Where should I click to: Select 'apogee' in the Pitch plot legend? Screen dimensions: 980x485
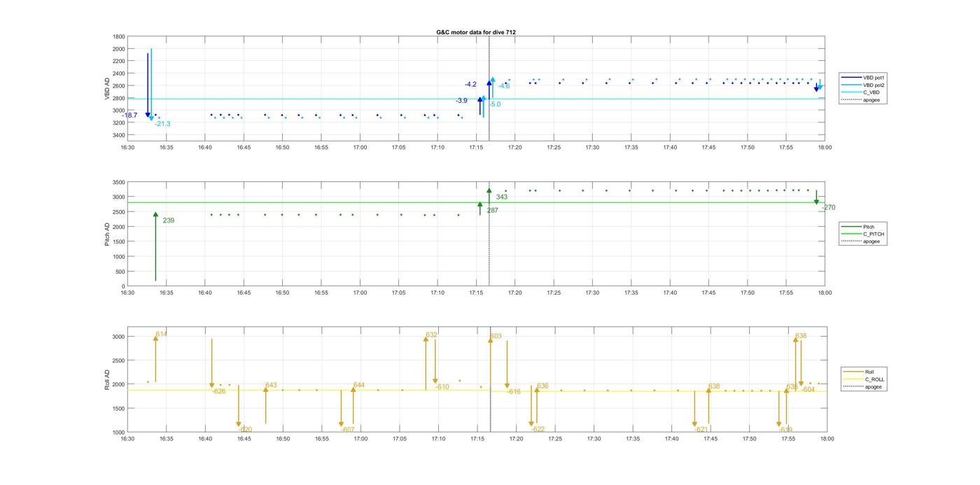[x=864, y=241]
